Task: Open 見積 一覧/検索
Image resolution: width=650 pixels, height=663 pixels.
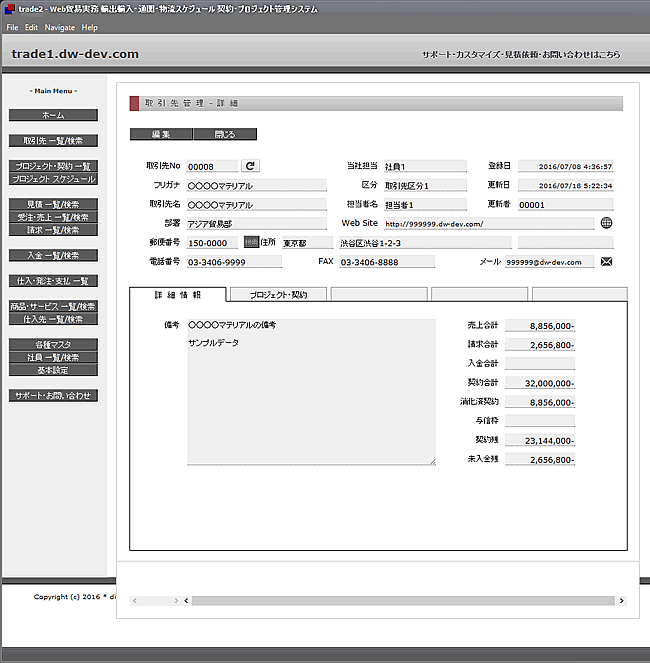Action: click(x=53, y=204)
